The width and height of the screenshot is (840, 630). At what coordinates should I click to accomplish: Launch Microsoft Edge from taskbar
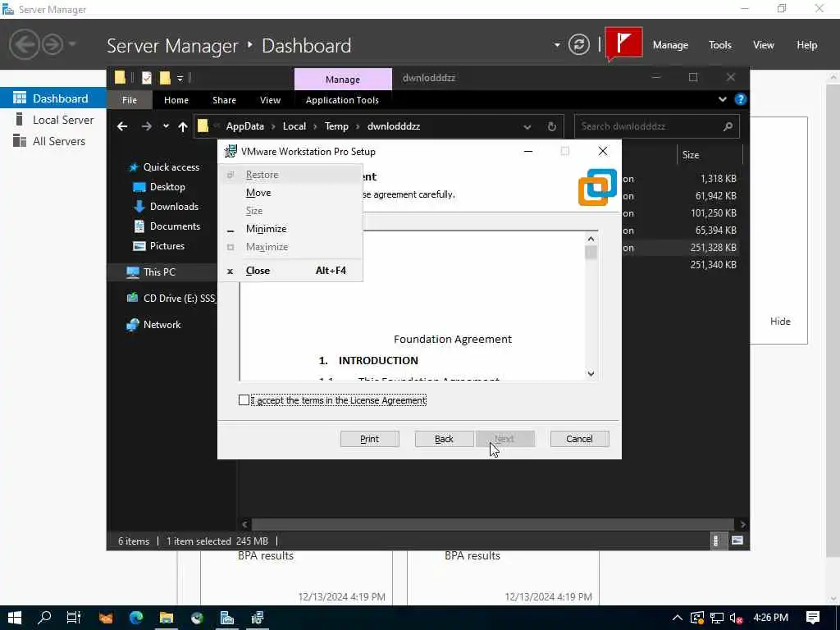pos(136,618)
